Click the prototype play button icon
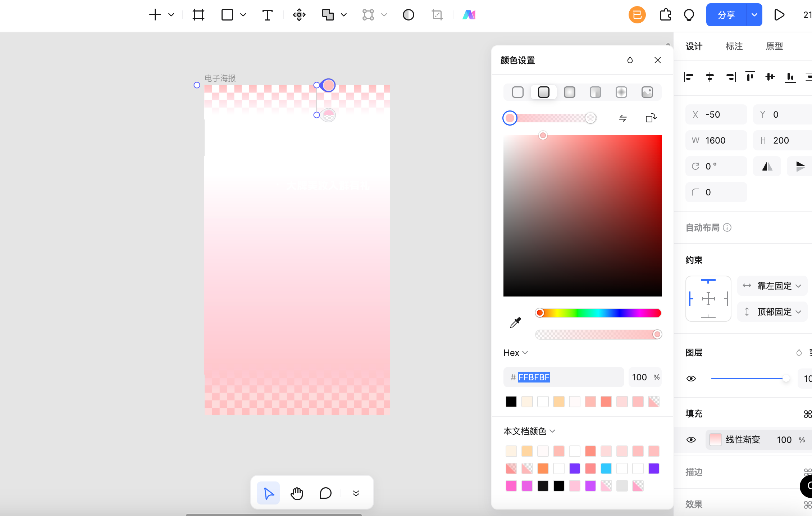This screenshot has width=812, height=516. (779, 15)
